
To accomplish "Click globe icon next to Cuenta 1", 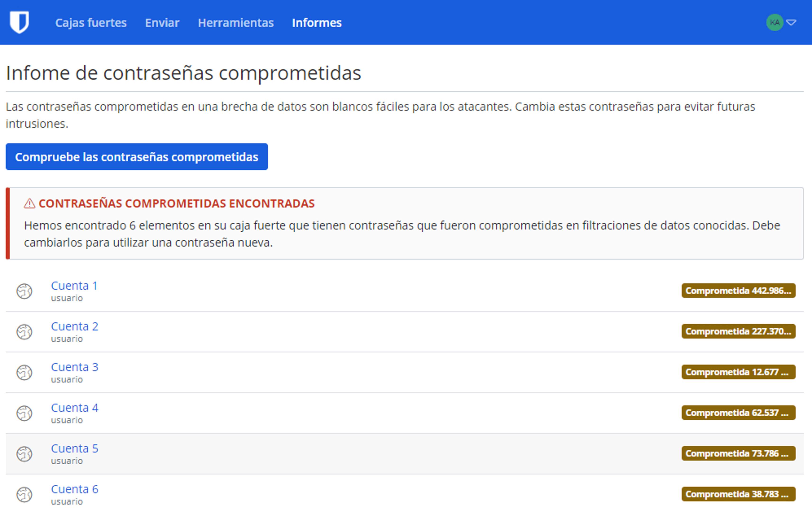I will pyautogui.click(x=24, y=291).
